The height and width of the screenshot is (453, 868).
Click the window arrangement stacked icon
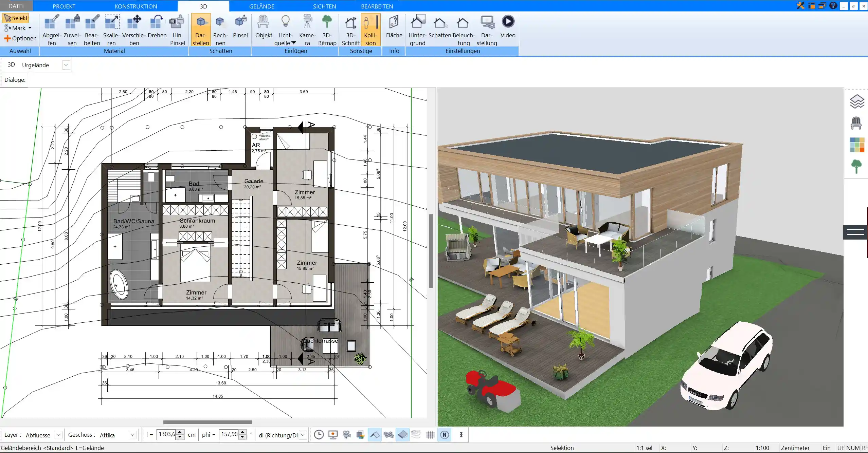click(822, 5)
